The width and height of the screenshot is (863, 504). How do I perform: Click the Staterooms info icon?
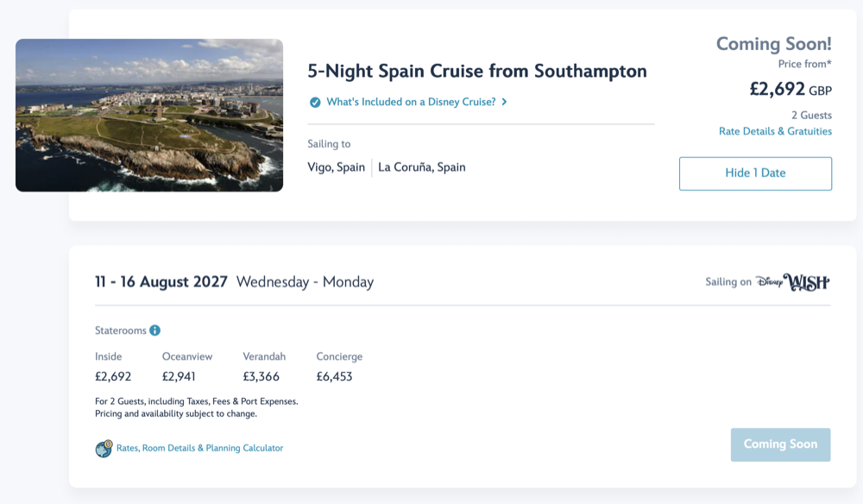pyautogui.click(x=154, y=331)
